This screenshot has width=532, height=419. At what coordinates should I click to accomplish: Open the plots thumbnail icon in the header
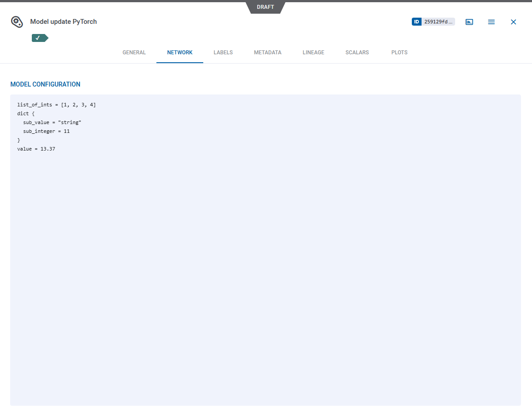tap(469, 21)
